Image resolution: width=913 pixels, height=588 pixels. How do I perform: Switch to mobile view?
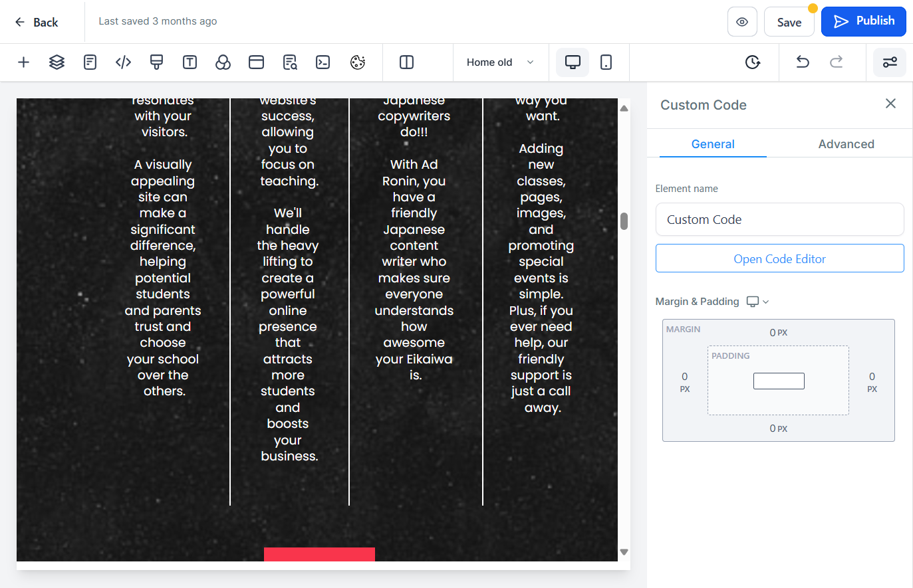coord(606,62)
